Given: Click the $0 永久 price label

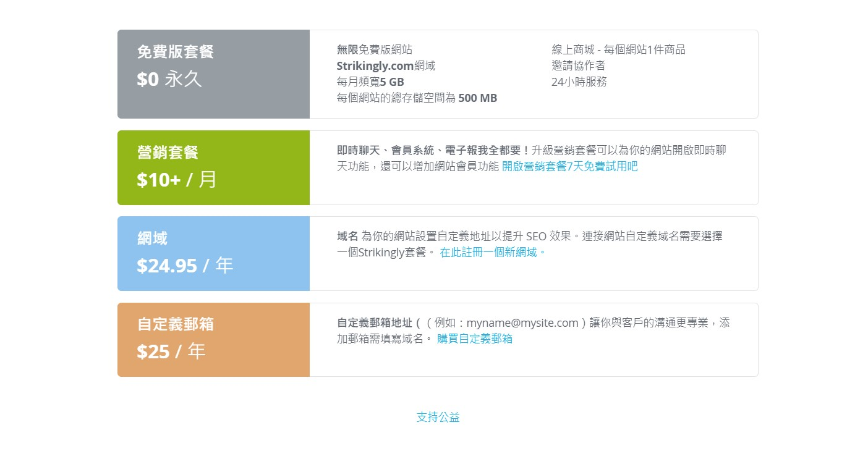Looking at the screenshot, I should 169,79.
